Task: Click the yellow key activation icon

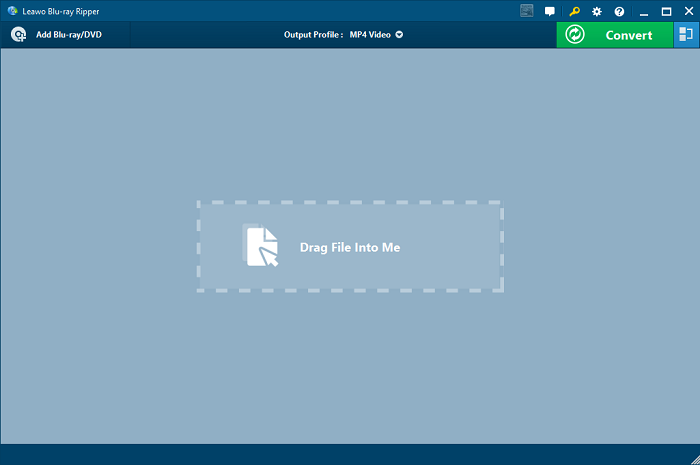Action: point(574,12)
